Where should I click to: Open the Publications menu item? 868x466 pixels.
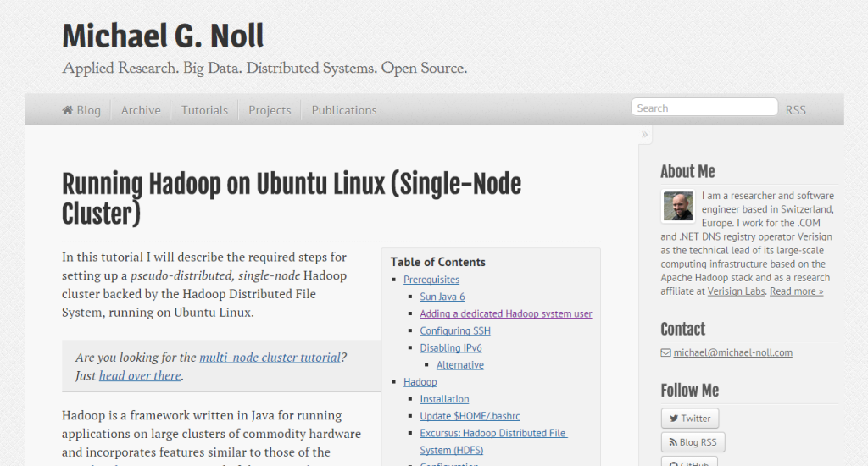pyautogui.click(x=344, y=110)
